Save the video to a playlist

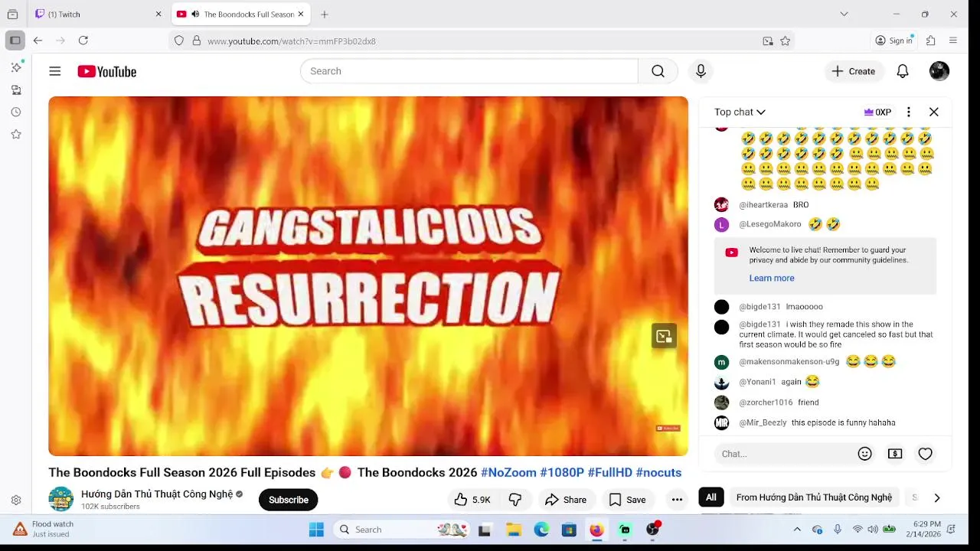pyautogui.click(x=627, y=500)
